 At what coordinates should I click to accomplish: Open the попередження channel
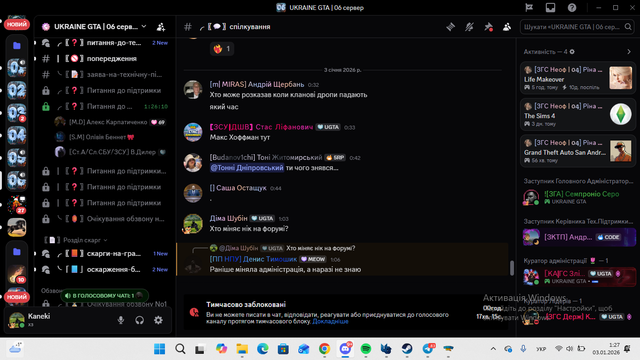point(104,59)
